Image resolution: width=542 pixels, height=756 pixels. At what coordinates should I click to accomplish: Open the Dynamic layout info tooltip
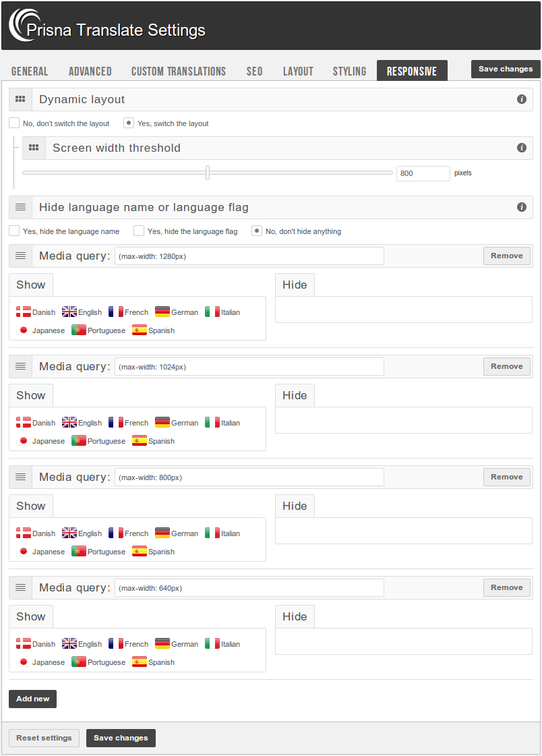pos(522,98)
